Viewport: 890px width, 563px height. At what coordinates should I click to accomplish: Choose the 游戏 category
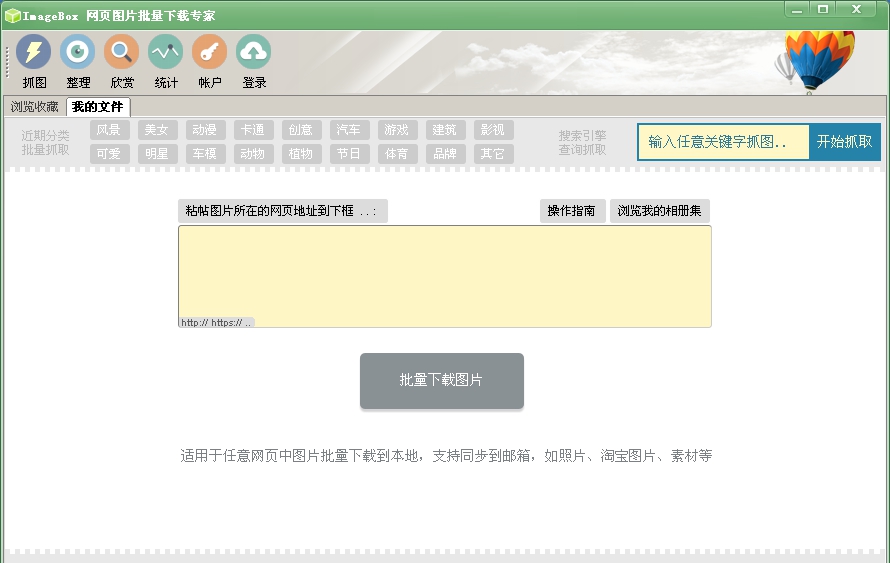tap(397, 130)
